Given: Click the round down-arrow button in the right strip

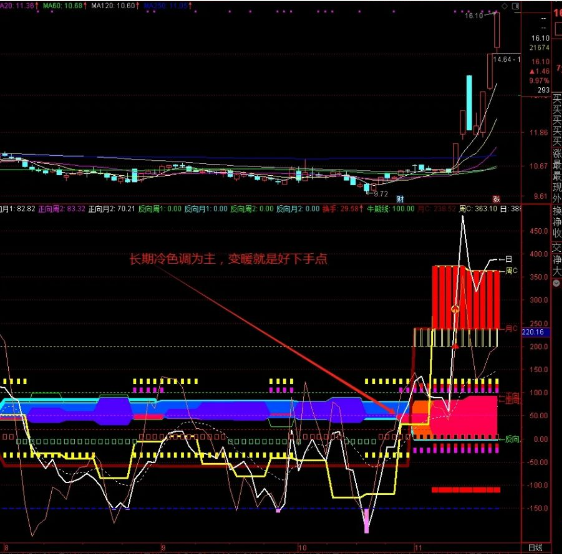Looking at the screenshot, I should [557, 283].
